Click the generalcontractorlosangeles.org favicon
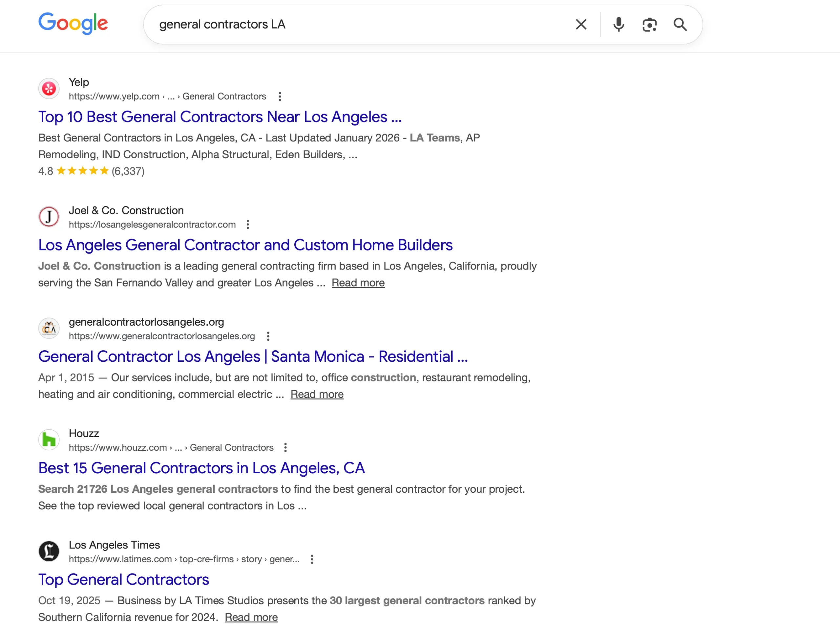 49,328
